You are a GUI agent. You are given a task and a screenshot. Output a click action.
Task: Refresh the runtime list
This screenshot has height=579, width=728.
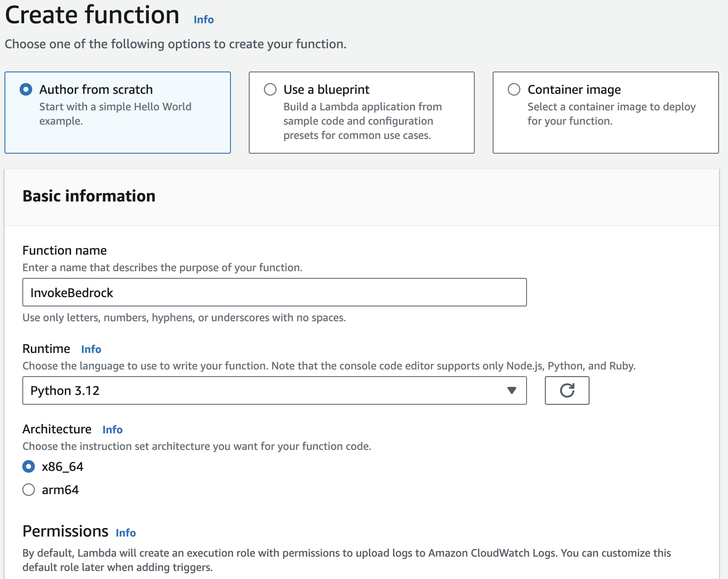click(567, 390)
